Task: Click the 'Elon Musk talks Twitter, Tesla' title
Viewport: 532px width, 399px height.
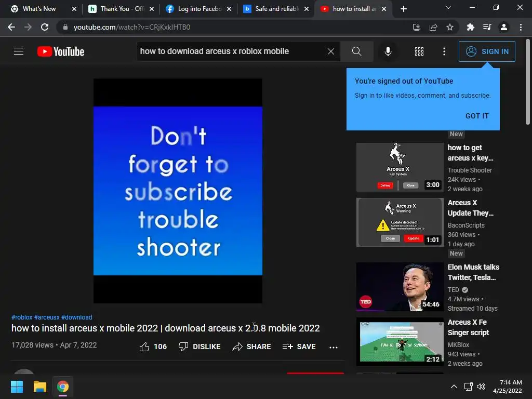Action: tap(473, 272)
